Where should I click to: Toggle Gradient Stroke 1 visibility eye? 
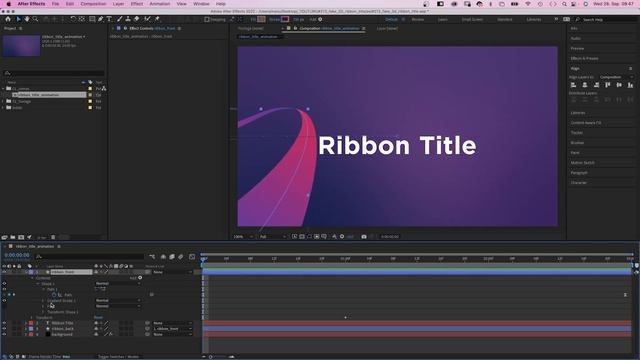4,300
